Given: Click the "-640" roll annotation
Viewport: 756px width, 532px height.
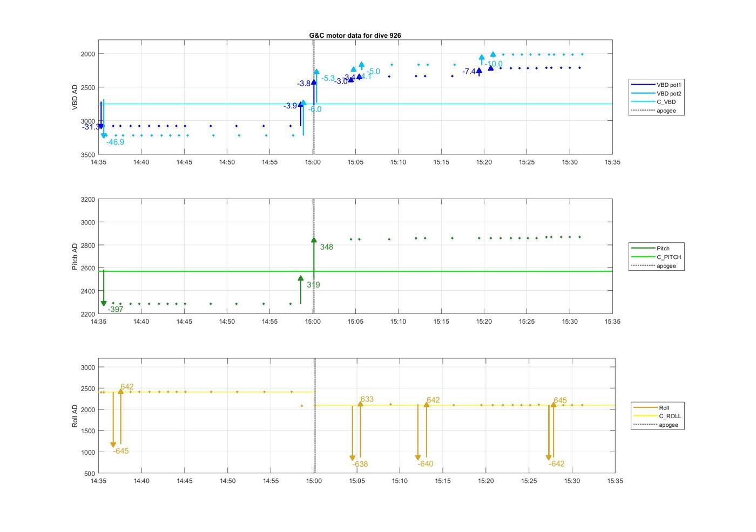Looking at the screenshot, I should [426, 464].
